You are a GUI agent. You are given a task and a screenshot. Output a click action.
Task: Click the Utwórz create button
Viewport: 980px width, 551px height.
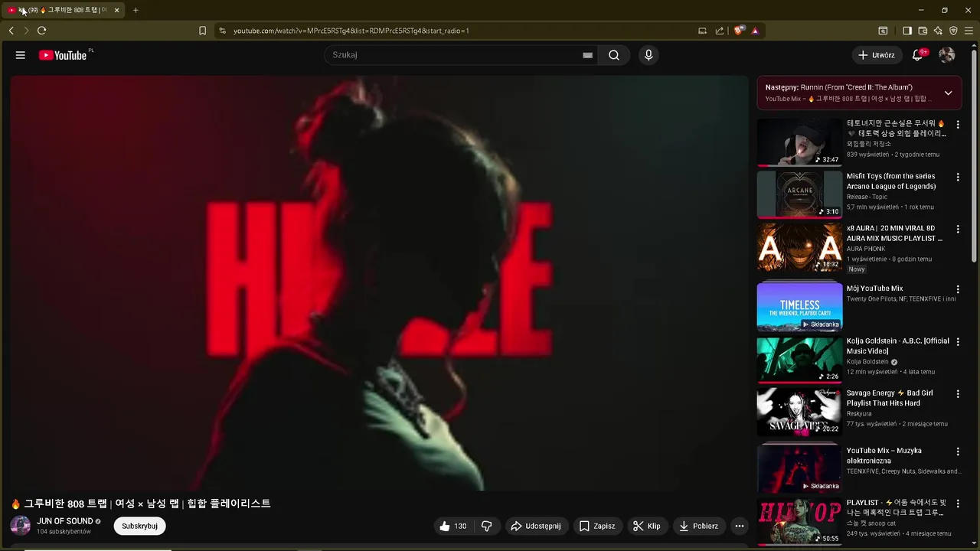(x=877, y=55)
